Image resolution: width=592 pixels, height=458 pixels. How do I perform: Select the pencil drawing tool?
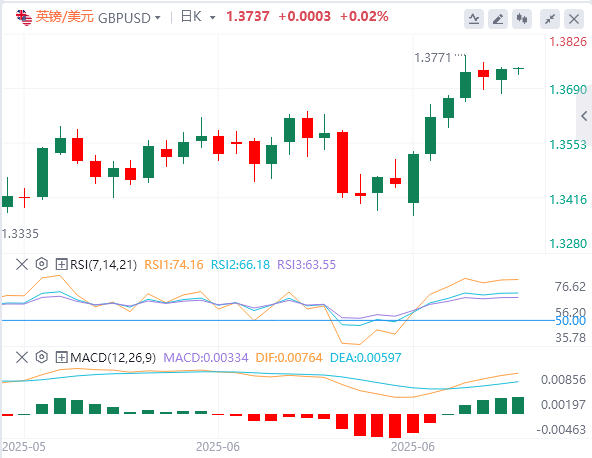pyautogui.click(x=498, y=19)
